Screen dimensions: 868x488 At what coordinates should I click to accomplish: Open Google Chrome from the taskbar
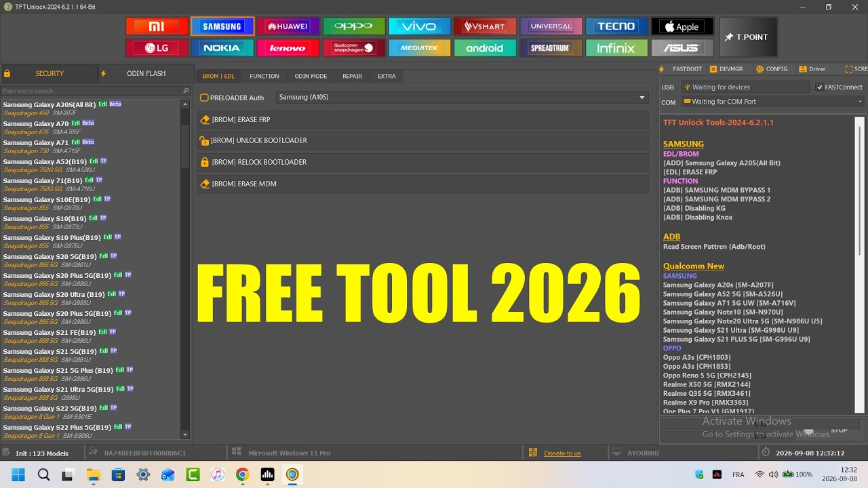[x=242, y=474]
